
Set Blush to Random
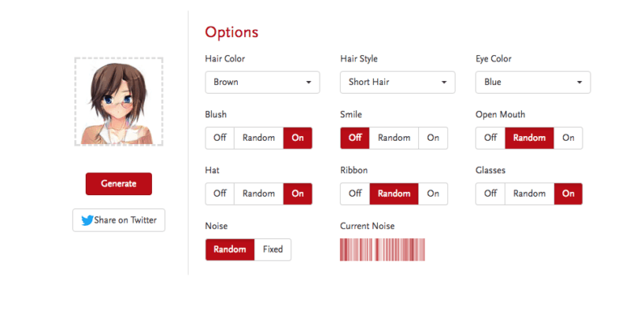(258, 138)
